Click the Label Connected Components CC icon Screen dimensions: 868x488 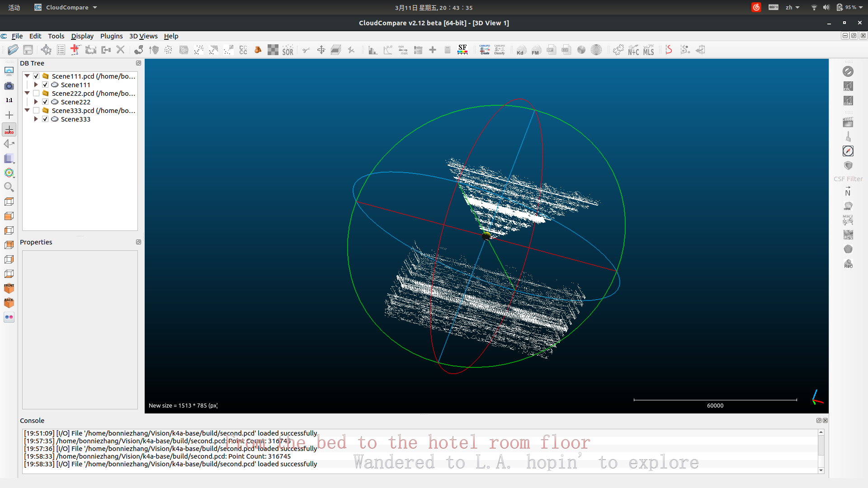[243, 50]
